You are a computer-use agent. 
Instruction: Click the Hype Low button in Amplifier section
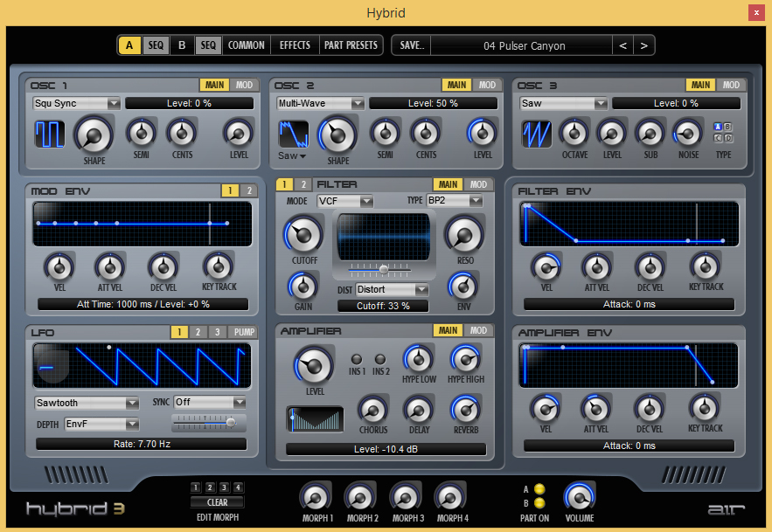coord(419,362)
